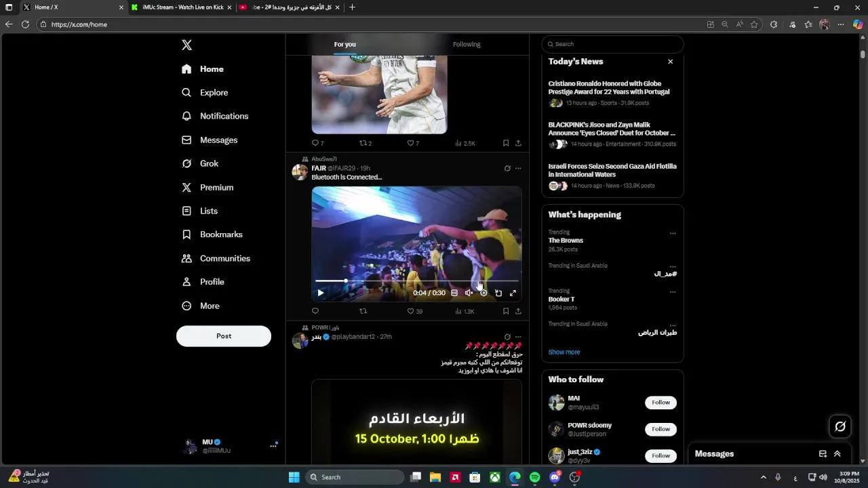Compose new message in Messages drawer
The height and width of the screenshot is (488, 868).
pyautogui.click(x=823, y=454)
